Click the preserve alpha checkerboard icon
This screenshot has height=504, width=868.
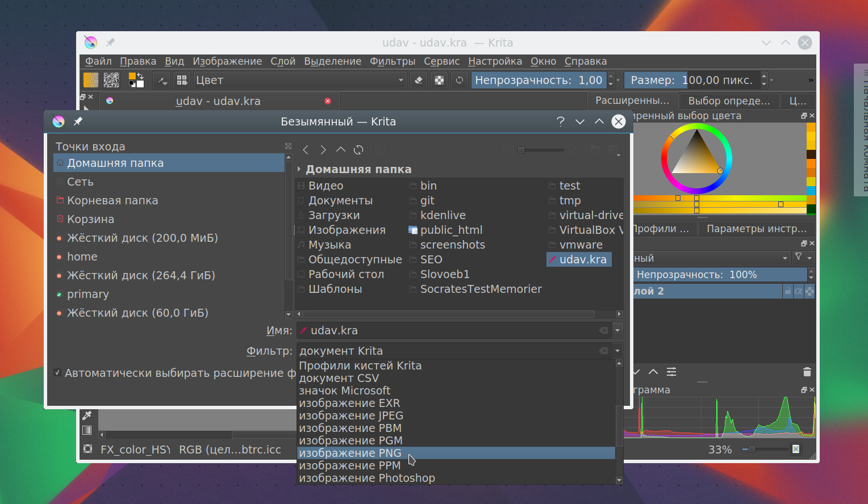[439, 80]
